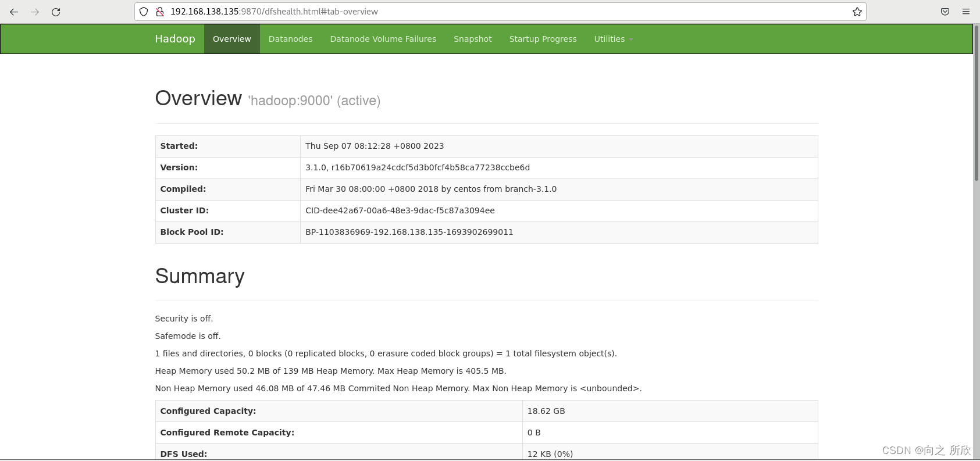
Task: Click the 'Configured Remote Capacity:' label
Action: coord(227,433)
